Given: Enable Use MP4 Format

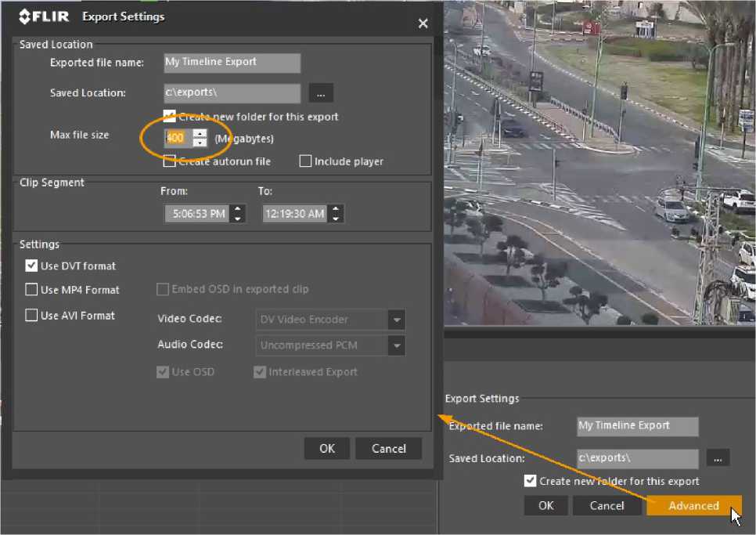Looking at the screenshot, I should pos(32,290).
